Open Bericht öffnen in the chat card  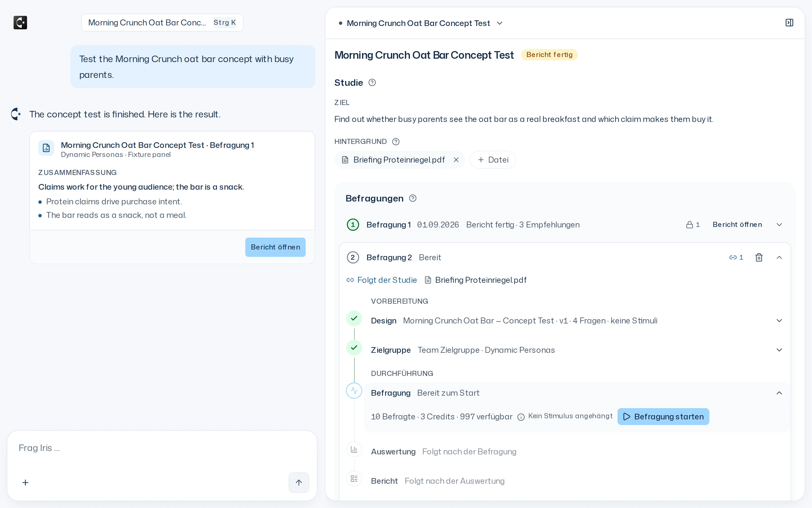pyautogui.click(x=275, y=247)
